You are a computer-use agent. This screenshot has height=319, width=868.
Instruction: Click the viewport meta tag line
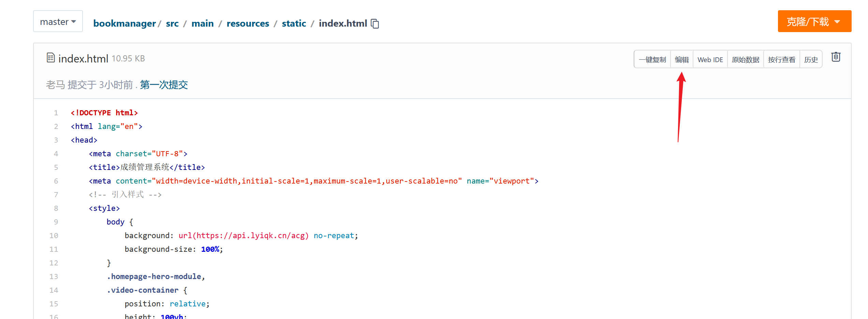(x=314, y=181)
